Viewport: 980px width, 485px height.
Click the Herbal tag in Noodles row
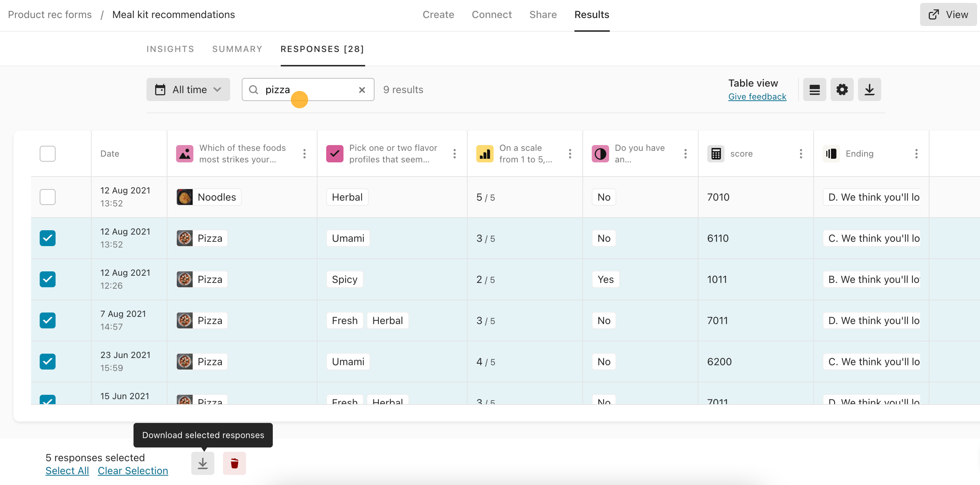(347, 197)
